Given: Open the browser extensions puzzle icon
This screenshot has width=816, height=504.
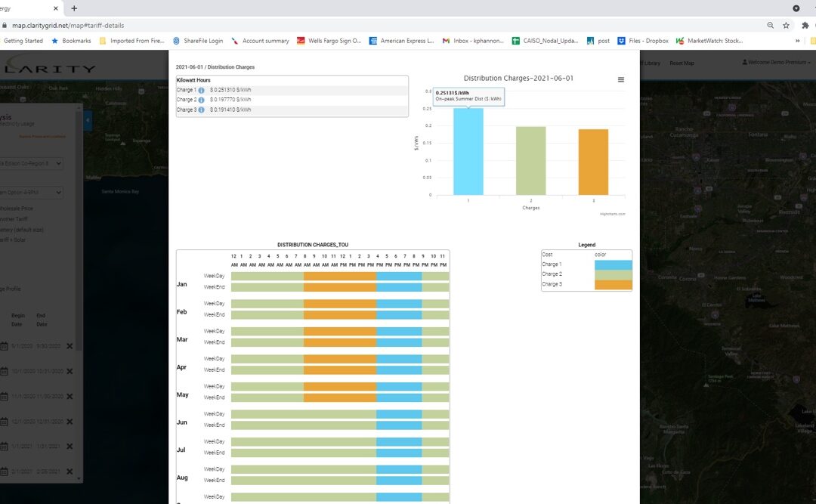Looking at the screenshot, I should coord(805,25).
